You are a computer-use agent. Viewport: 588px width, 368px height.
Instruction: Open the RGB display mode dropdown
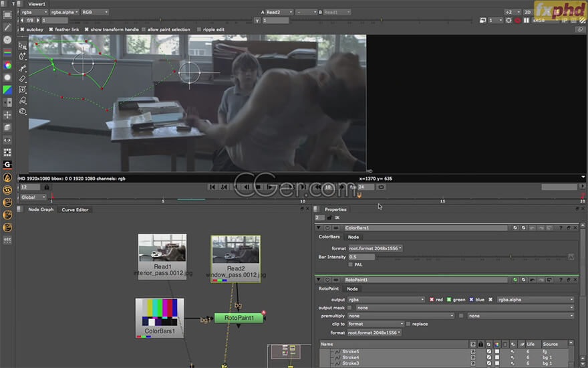click(x=95, y=13)
